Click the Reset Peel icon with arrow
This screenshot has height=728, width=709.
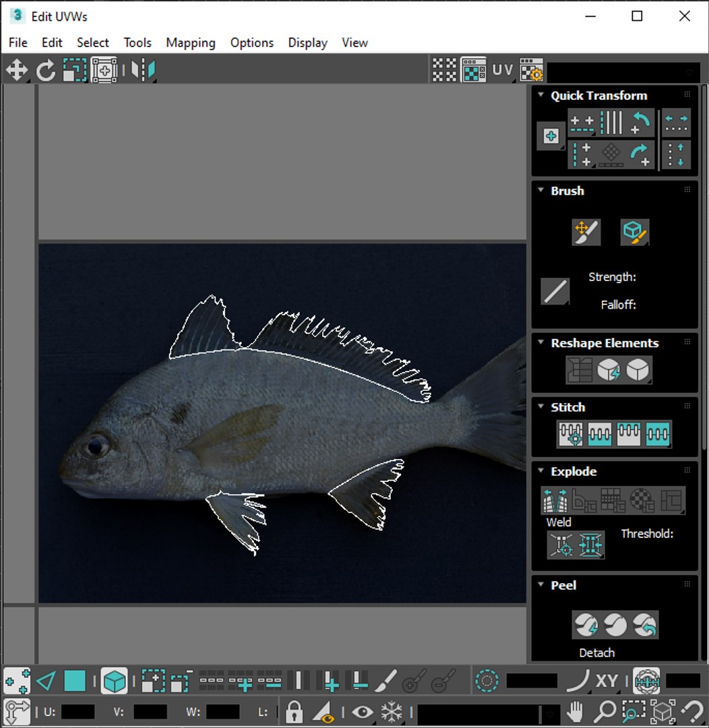click(x=644, y=625)
